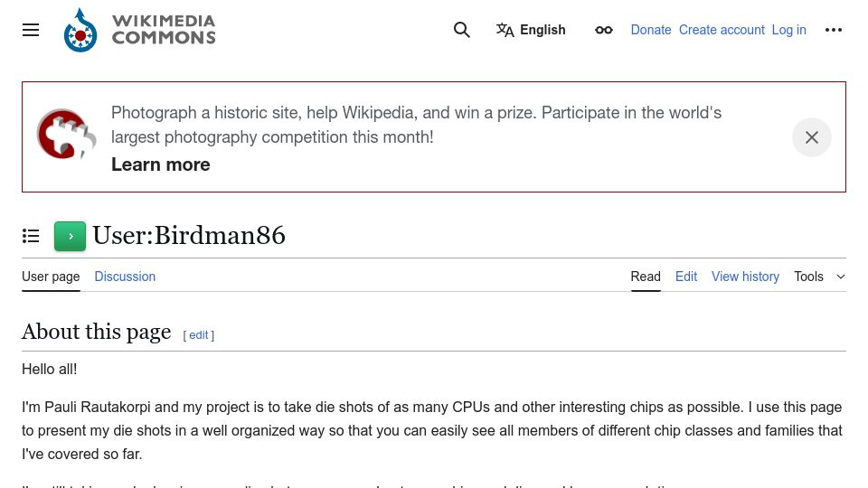Dismiss the photography competition banner

click(812, 137)
